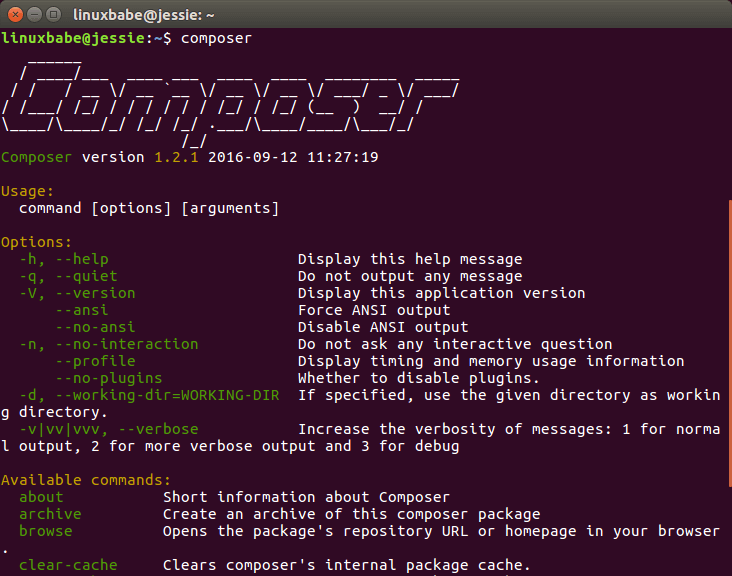
Task: Minimize the terminal window
Action: [35, 14]
